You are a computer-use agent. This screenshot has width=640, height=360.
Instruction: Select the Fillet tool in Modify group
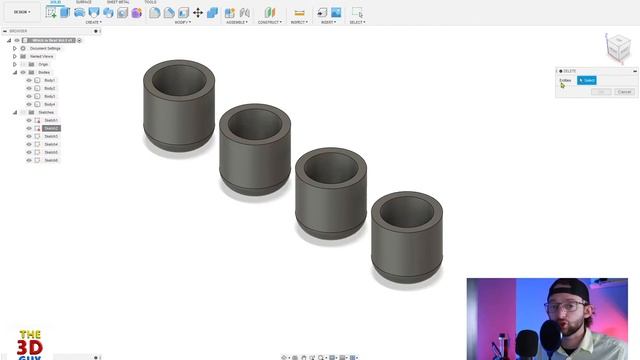154,13
